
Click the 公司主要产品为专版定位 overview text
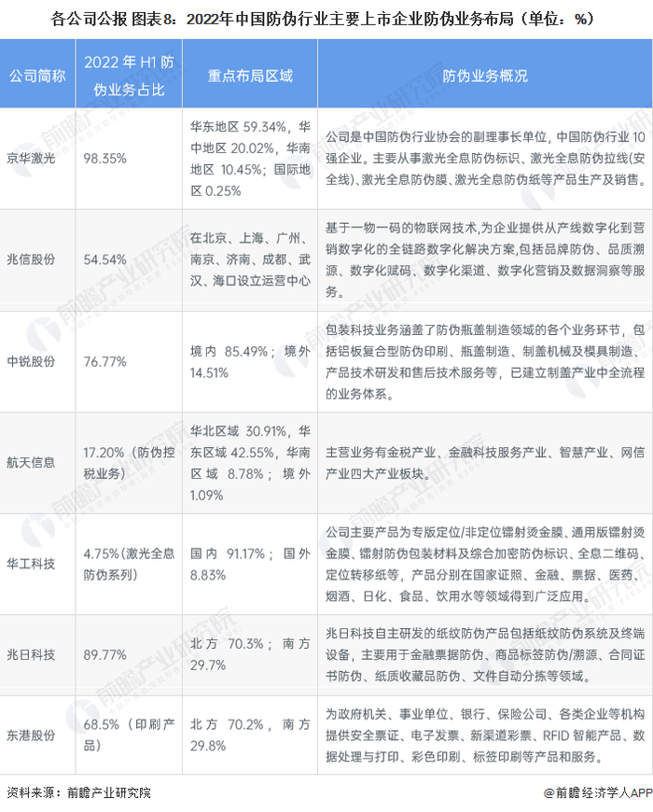[x=485, y=564]
